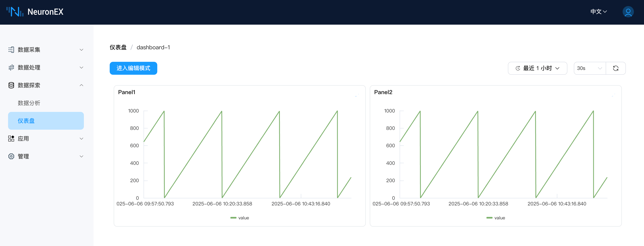Go to 仪表盘 breadcrumb link
The height and width of the screenshot is (246, 644).
118,47
